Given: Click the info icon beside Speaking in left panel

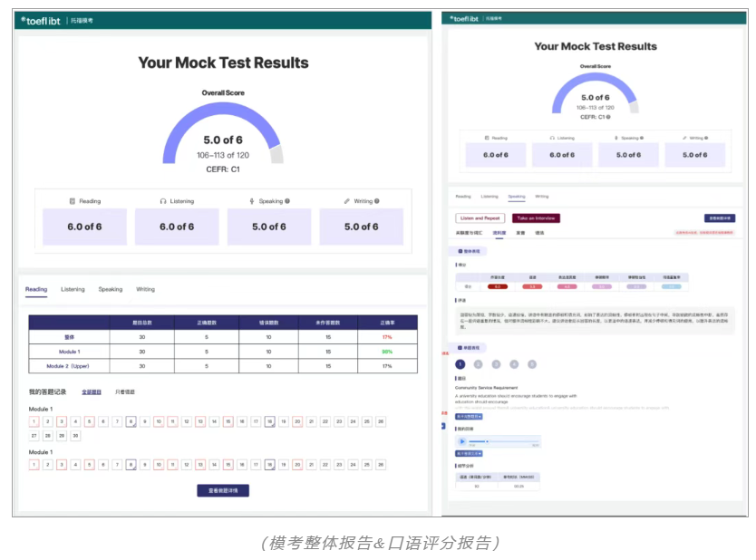Looking at the screenshot, I should click(287, 201).
